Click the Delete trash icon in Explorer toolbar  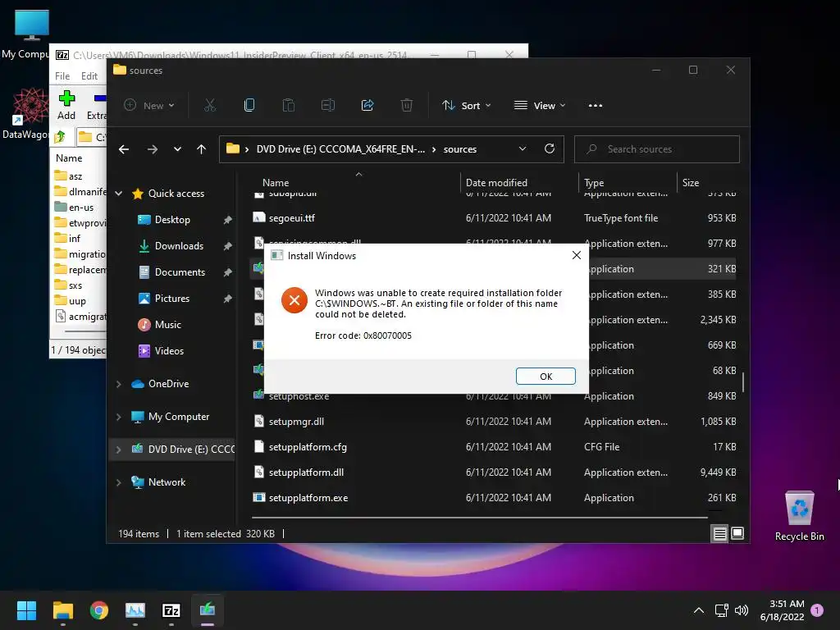tap(407, 105)
